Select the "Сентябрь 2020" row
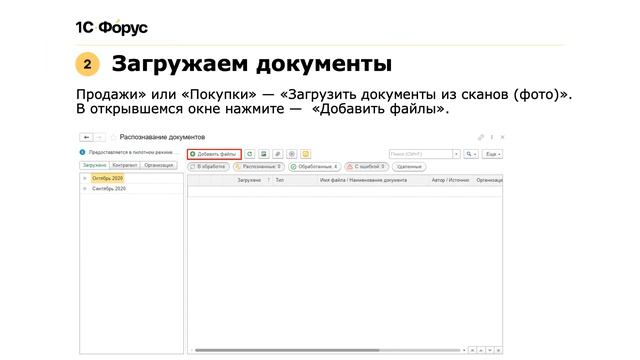Viewport: 640px width, 360px height. click(131, 189)
